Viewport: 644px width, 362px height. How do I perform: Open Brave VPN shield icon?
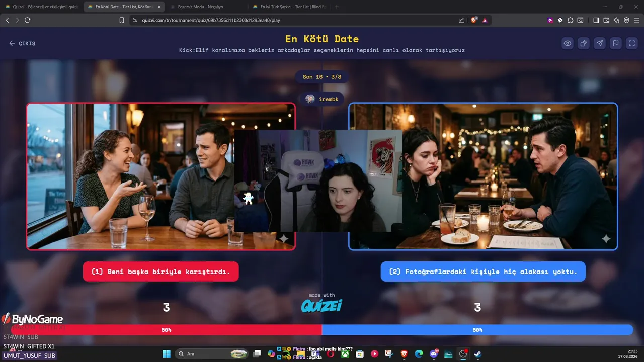click(x=626, y=20)
